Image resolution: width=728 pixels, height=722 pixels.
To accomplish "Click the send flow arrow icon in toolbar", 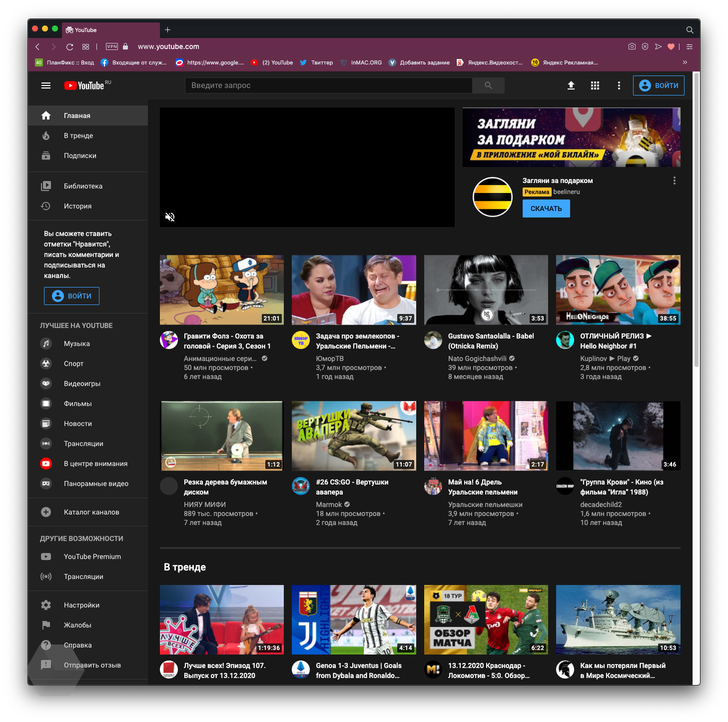I will point(658,46).
